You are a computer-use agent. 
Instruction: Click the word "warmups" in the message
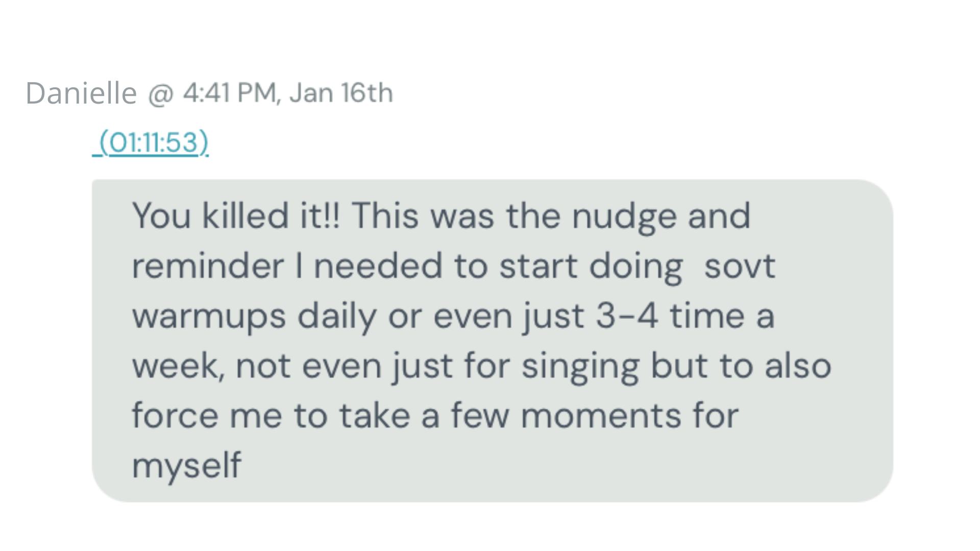coord(209,317)
